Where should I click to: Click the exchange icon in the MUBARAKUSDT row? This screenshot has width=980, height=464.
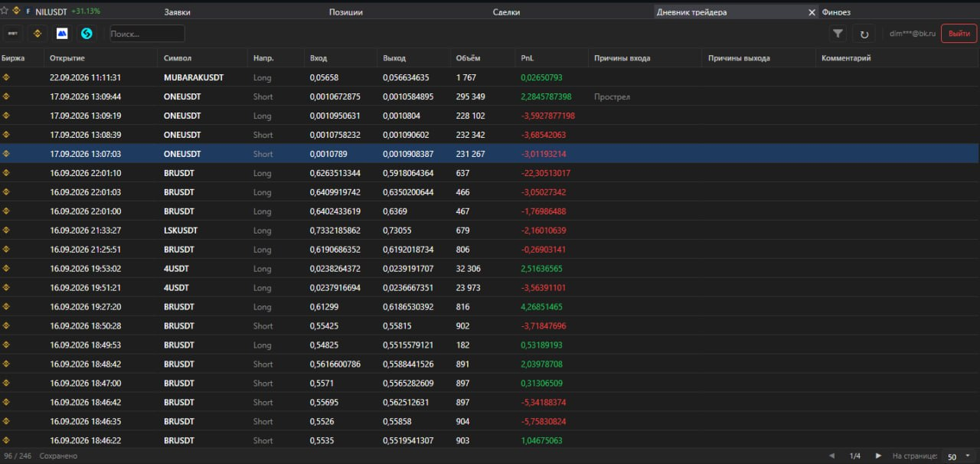(6, 77)
